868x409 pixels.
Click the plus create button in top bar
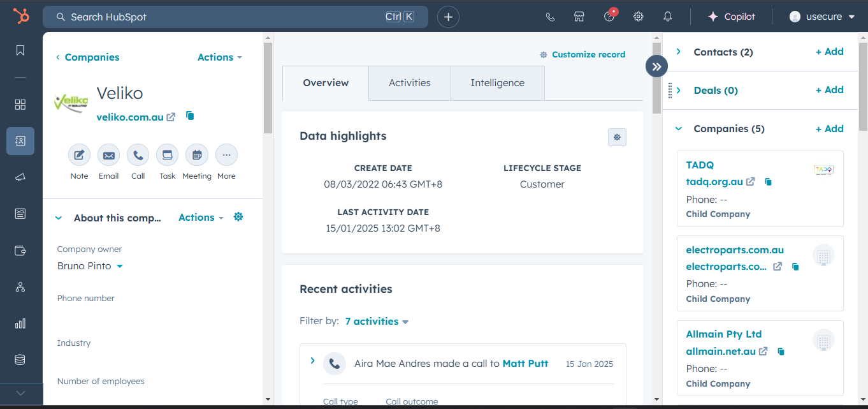[448, 17]
